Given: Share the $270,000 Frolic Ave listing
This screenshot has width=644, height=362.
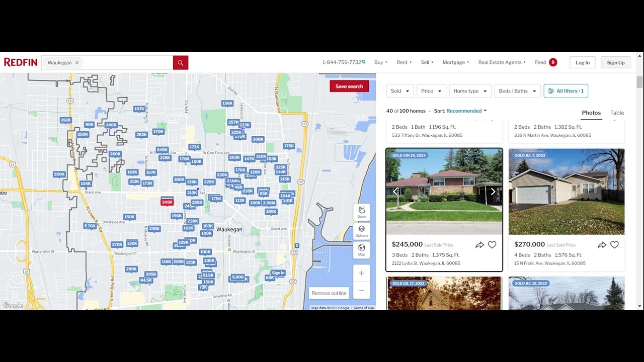Looking at the screenshot, I should (602, 245).
